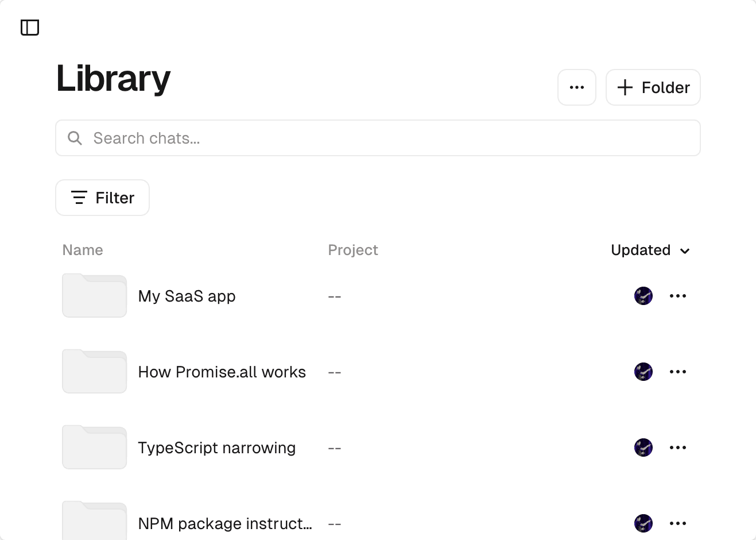
Task: Open the Filter options
Action: [102, 198]
